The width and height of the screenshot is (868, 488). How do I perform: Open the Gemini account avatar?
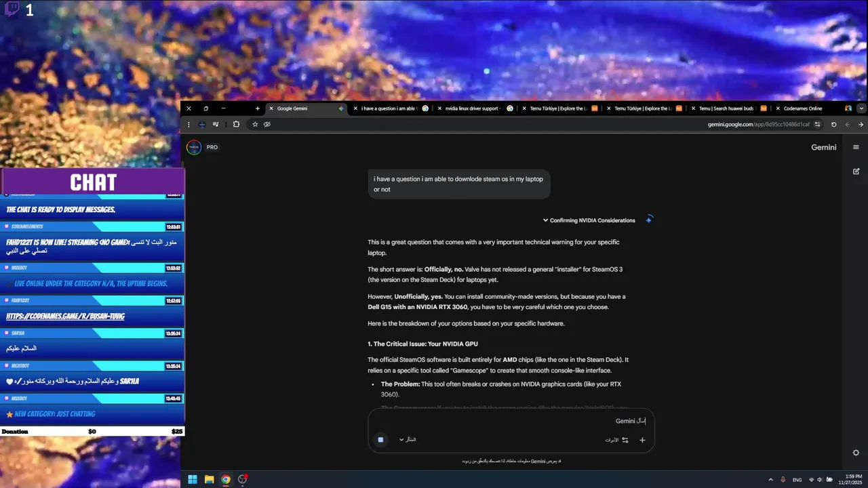(x=194, y=147)
